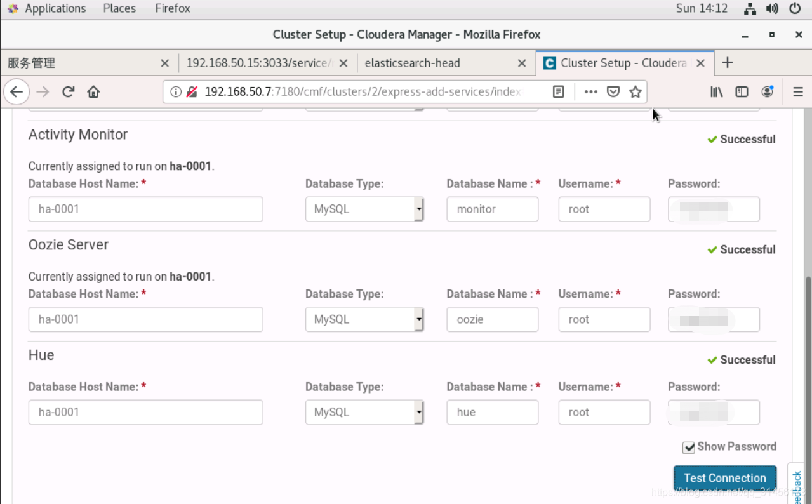Close the 服务管理 tab
Screen dimensions: 812x504
[164, 63]
